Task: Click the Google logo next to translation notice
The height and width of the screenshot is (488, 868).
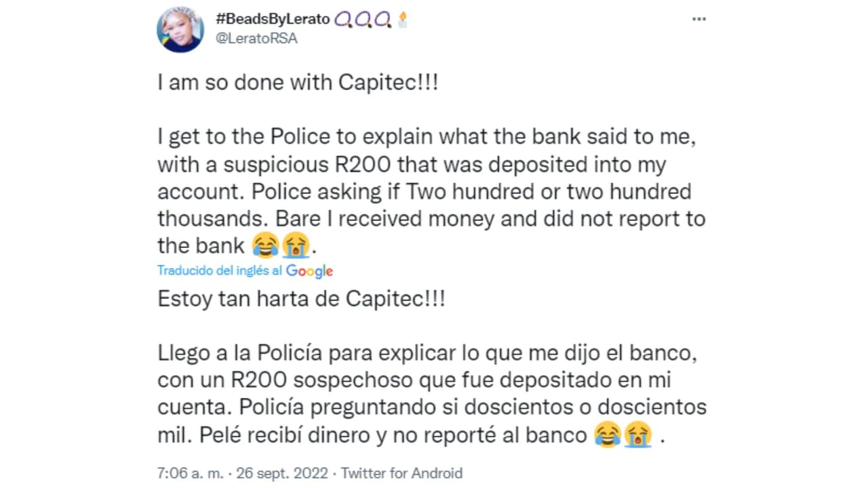Action: tap(310, 271)
